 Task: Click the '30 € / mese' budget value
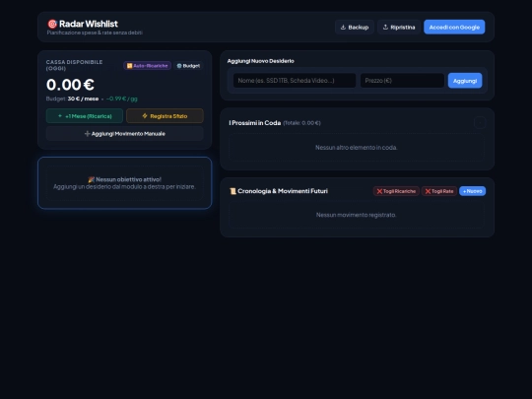click(83, 99)
